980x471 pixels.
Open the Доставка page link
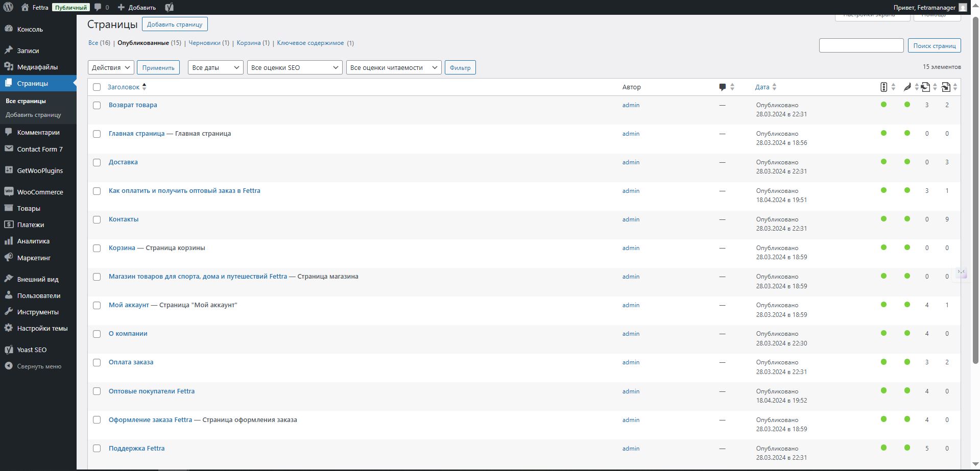coord(123,162)
